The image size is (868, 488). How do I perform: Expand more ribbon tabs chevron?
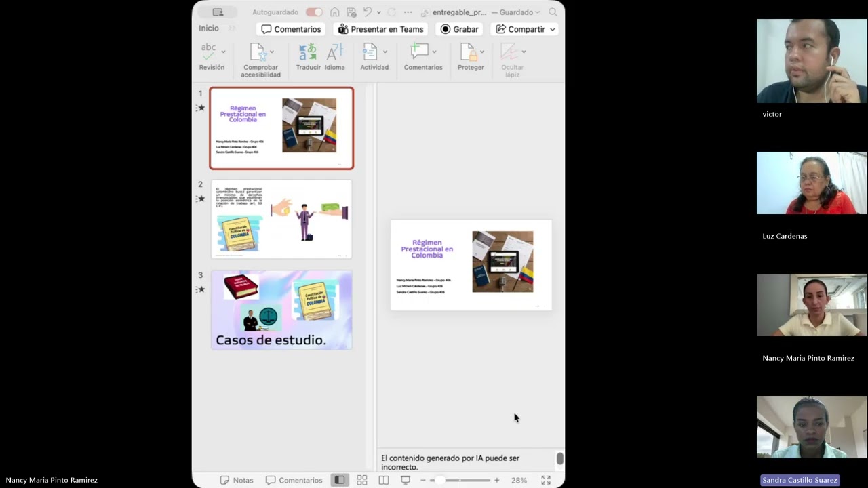click(x=232, y=28)
